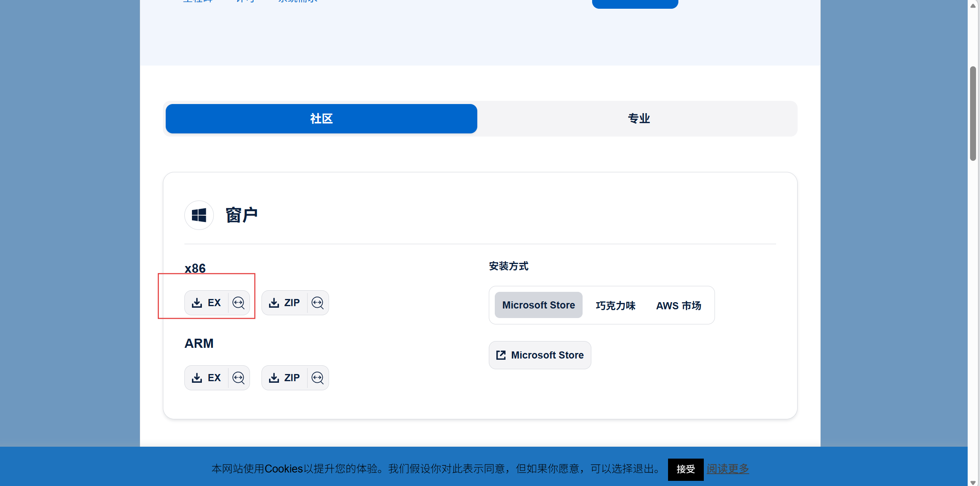This screenshot has height=486, width=980.
Task: Click the 安装方式 label
Action: [x=509, y=266]
